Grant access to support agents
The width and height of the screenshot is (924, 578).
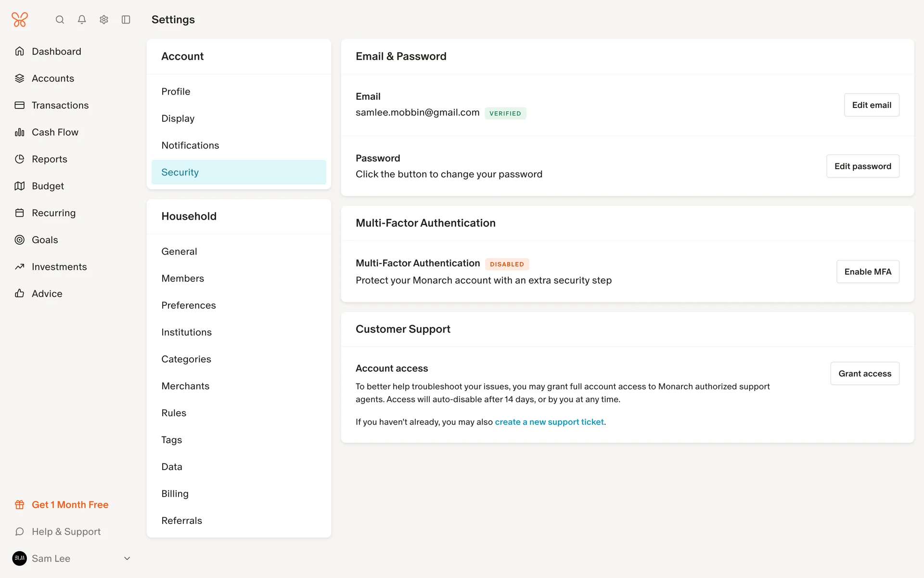tap(864, 374)
